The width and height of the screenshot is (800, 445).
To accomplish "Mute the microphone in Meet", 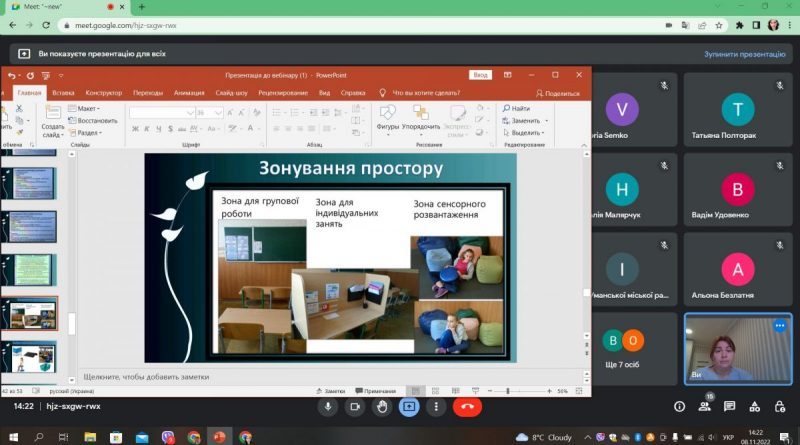I will pos(328,407).
